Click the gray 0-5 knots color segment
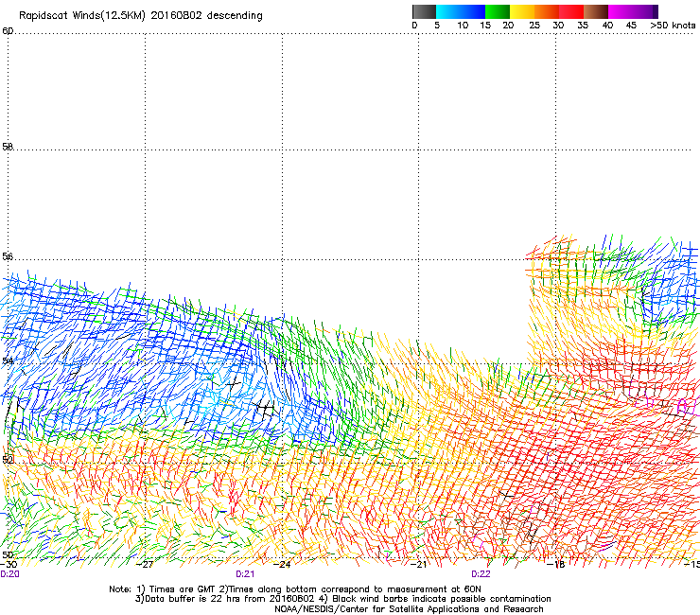 pyautogui.click(x=424, y=11)
